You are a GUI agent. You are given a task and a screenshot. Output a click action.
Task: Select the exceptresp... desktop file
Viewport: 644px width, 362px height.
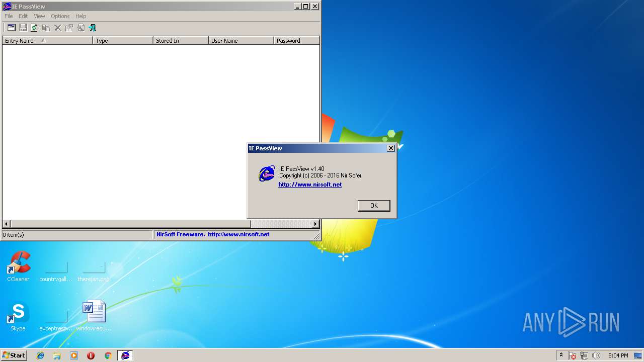coord(56,321)
